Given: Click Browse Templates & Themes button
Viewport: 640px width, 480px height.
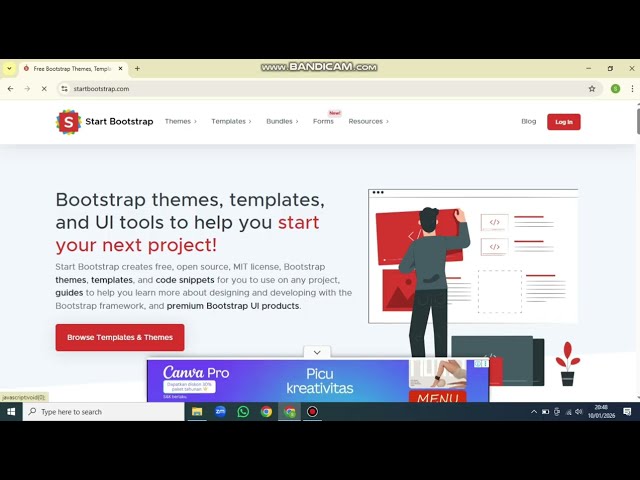Looking at the screenshot, I should [x=120, y=337].
